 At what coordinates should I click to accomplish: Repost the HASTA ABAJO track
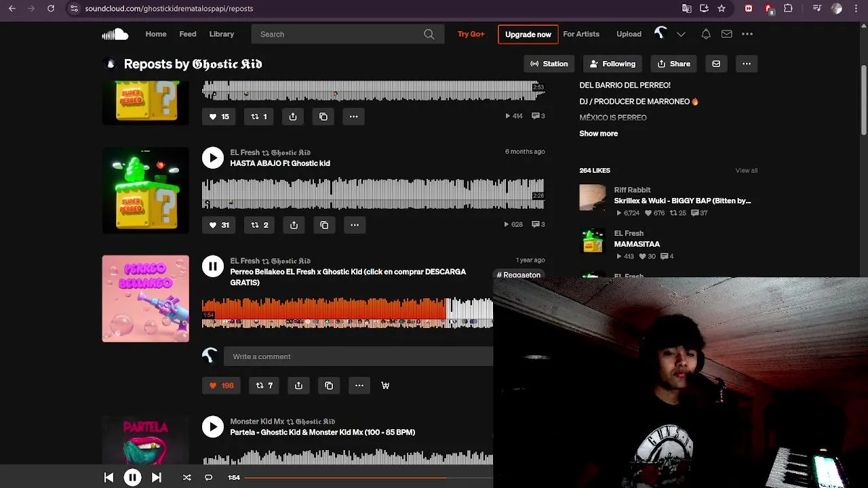pos(260,225)
